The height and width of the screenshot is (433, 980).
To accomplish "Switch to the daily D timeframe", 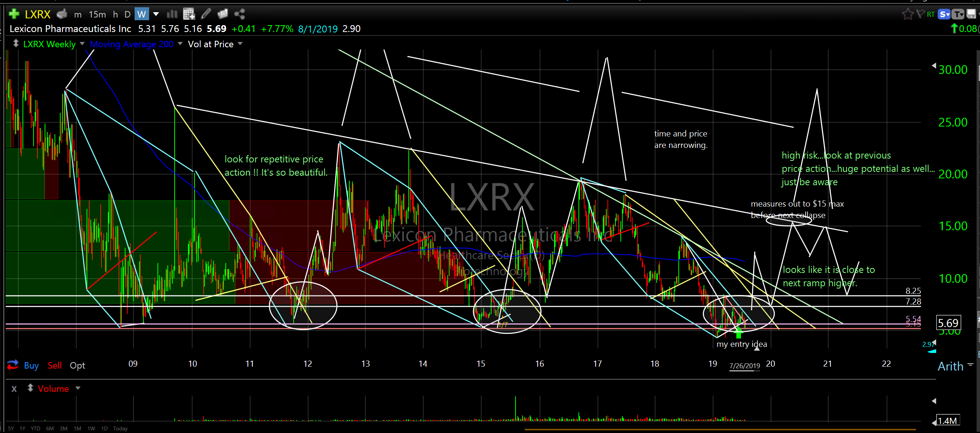I will tap(127, 14).
